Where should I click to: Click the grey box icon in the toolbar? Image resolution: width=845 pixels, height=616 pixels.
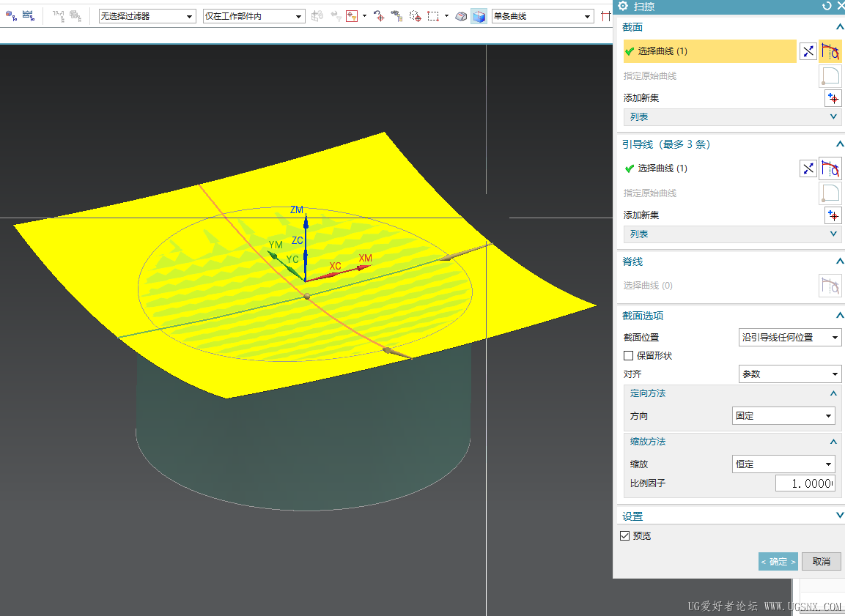pyautogui.click(x=461, y=16)
